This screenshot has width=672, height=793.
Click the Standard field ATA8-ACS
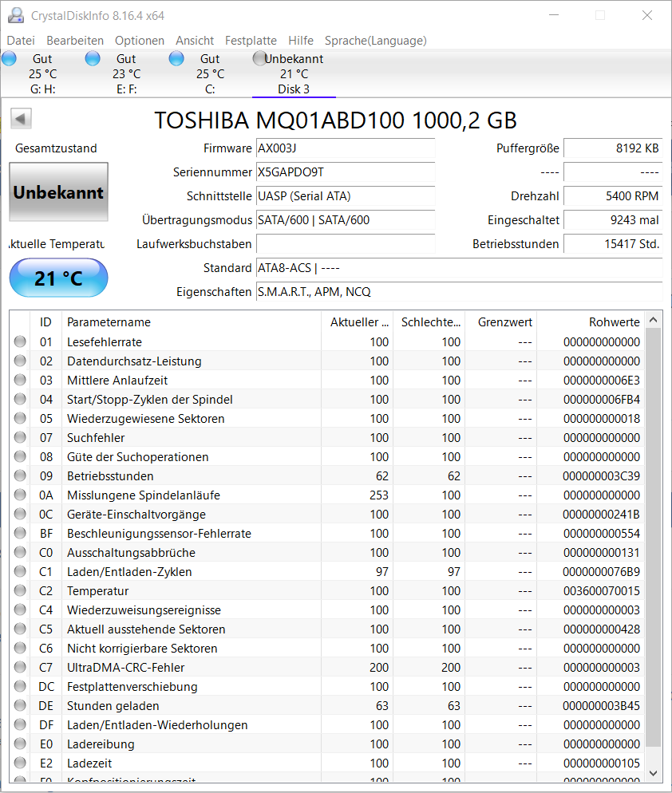460,267
